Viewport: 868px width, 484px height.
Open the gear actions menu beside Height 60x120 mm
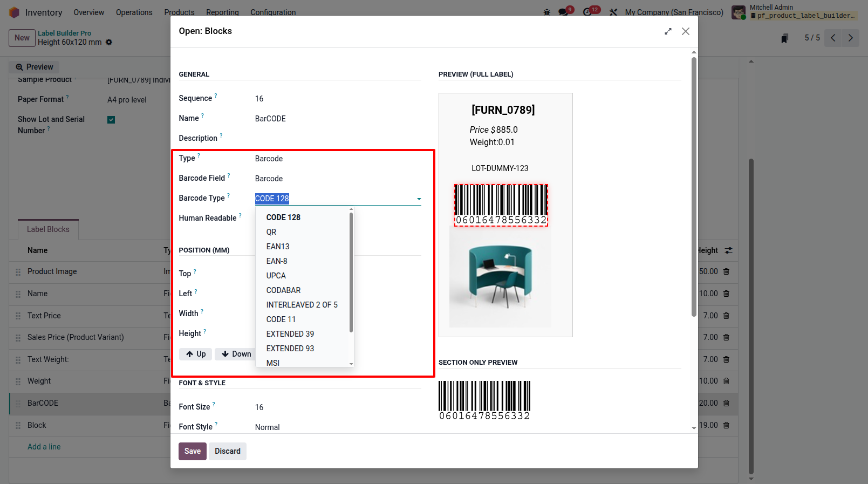[109, 42]
